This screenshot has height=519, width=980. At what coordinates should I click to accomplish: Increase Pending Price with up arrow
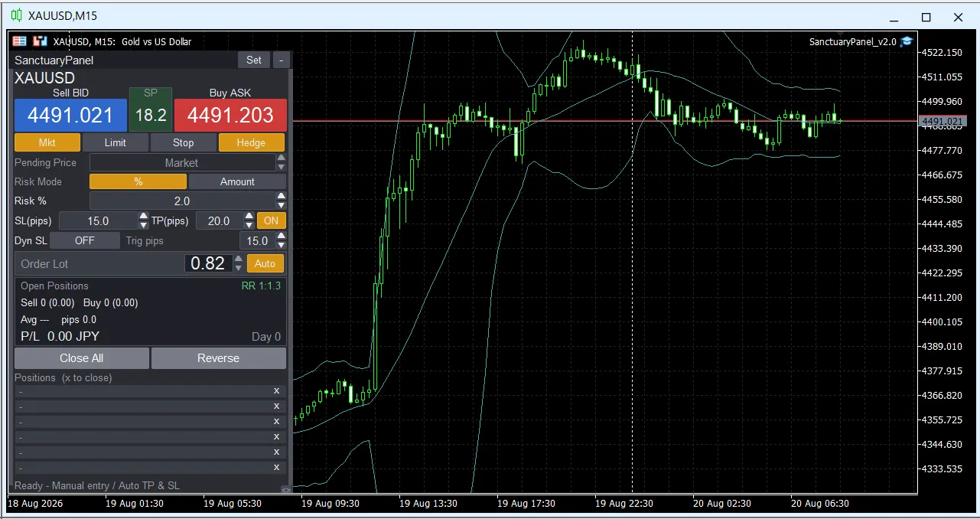[281, 158]
